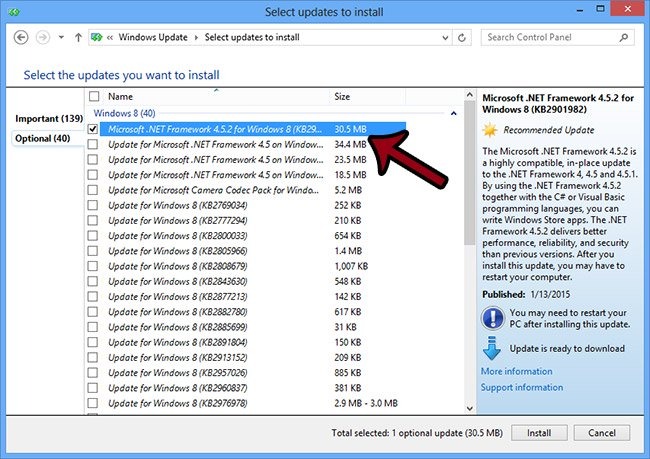Screen dimensions: 650x459
Task: Click the Up one level arrow
Action: 79,38
